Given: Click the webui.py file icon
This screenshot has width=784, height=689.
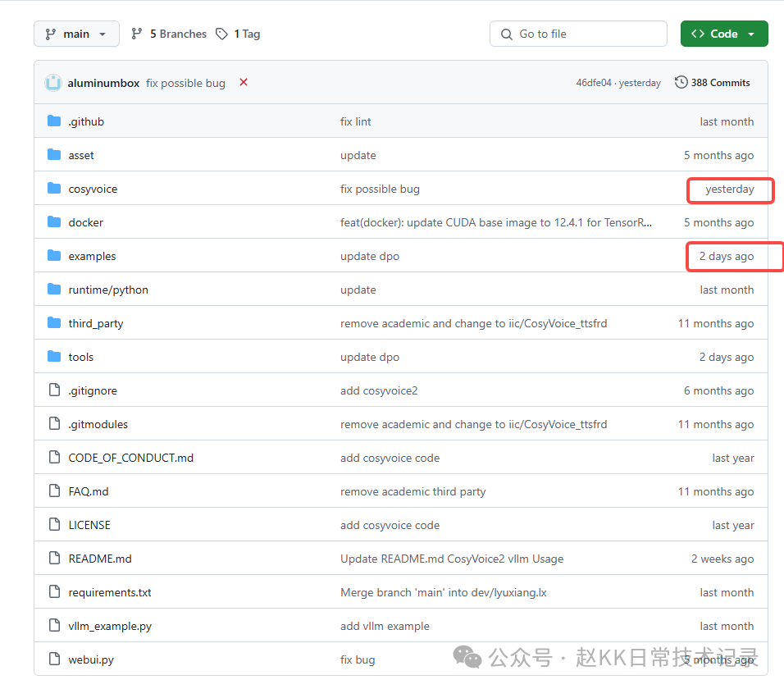Looking at the screenshot, I should pos(54,659).
